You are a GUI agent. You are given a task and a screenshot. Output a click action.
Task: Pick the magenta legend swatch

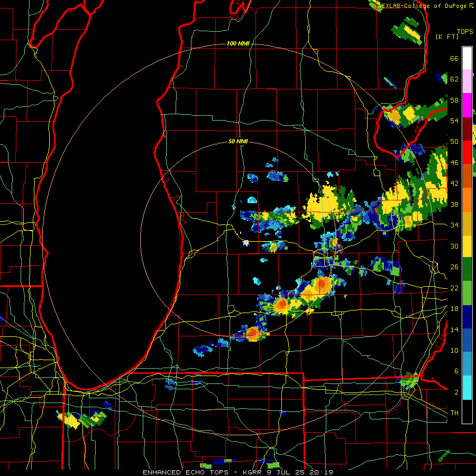[x=467, y=105]
